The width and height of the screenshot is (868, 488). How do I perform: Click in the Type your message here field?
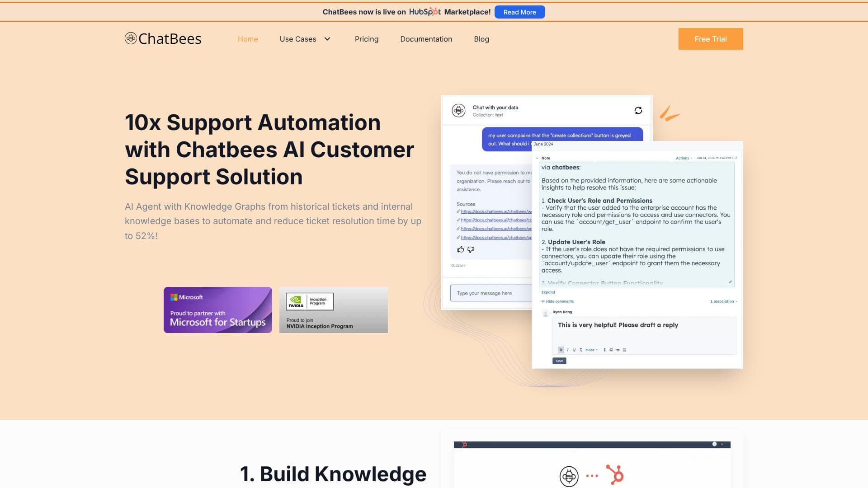point(491,293)
